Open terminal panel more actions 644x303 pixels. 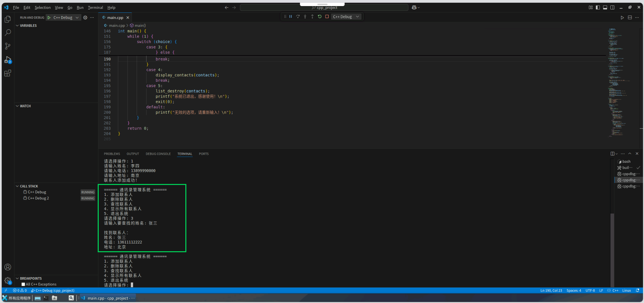[623, 154]
